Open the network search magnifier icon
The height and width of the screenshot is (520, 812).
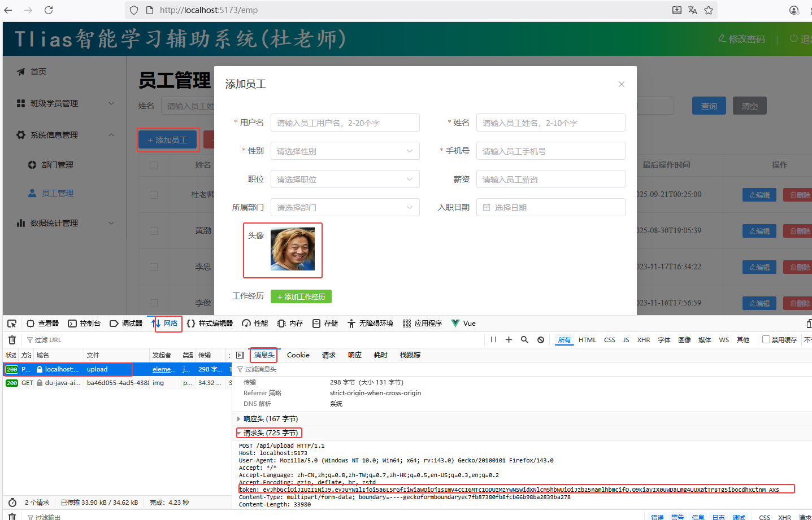524,340
